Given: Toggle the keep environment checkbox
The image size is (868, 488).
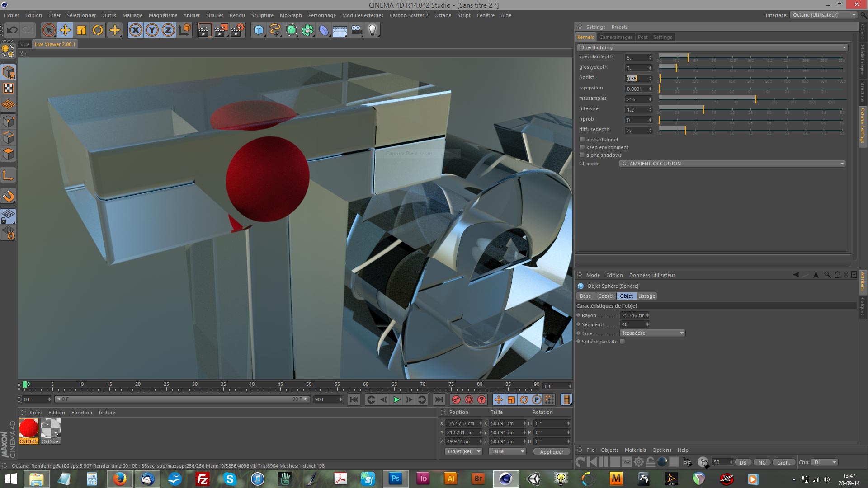Looking at the screenshot, I should 582,147.
